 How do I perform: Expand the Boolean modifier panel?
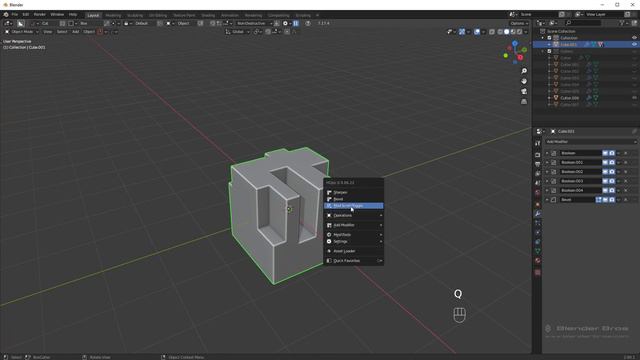click(547, 153)
